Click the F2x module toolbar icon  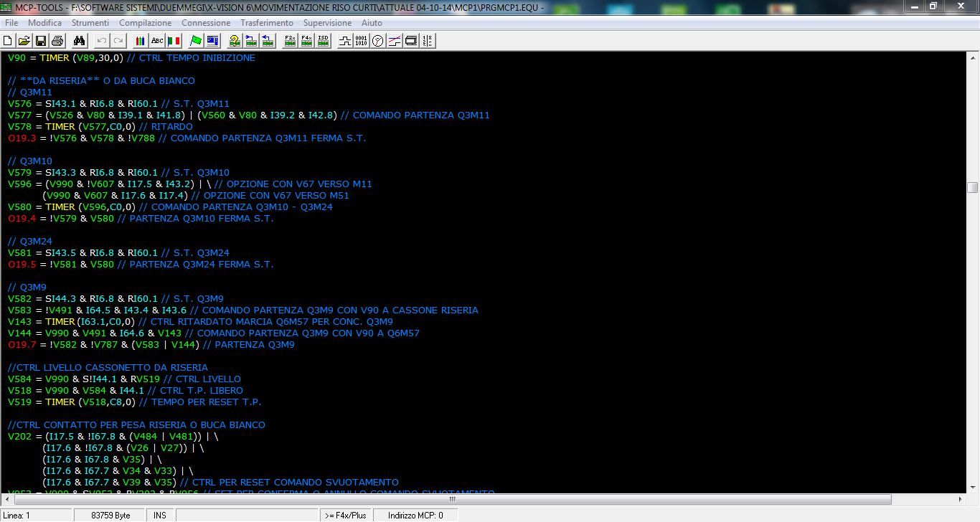[290, 41]
